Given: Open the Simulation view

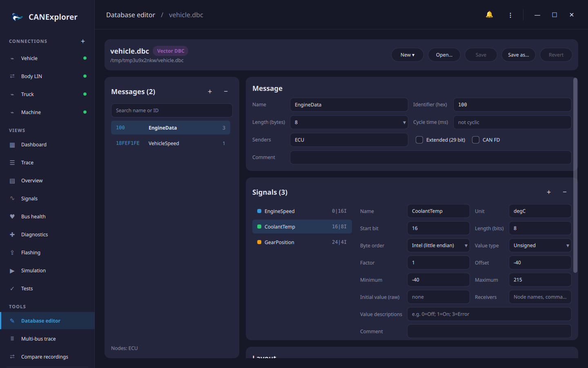Looking at the screenshot, I should (x=47, y=271).
